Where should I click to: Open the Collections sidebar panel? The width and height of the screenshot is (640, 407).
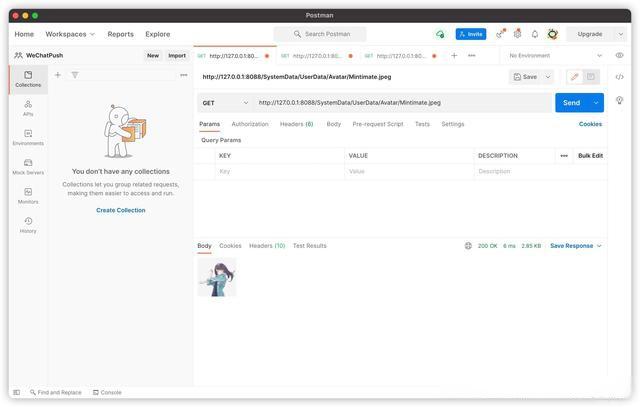28,79
